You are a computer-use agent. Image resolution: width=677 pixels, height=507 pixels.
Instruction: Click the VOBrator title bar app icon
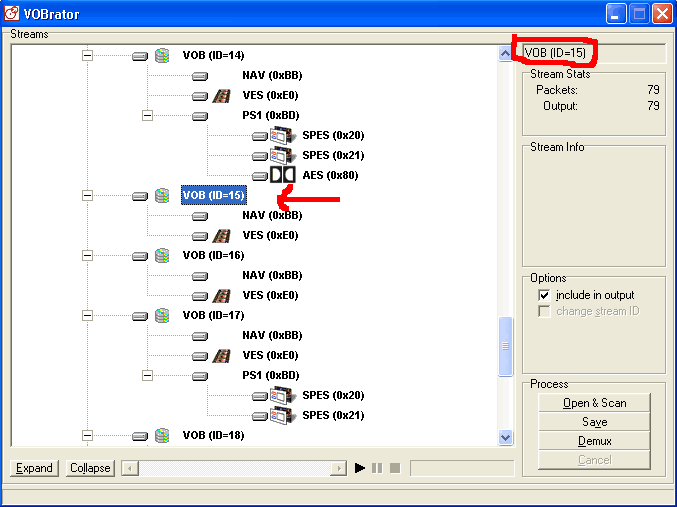coord(12,13)
